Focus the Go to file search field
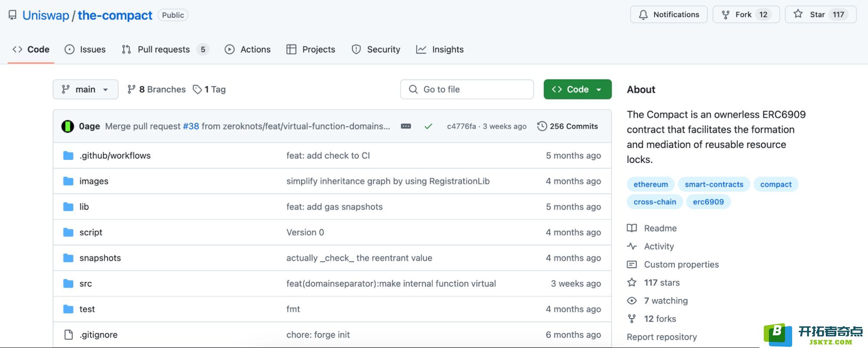Screen dimensions: 868x348 467,89
